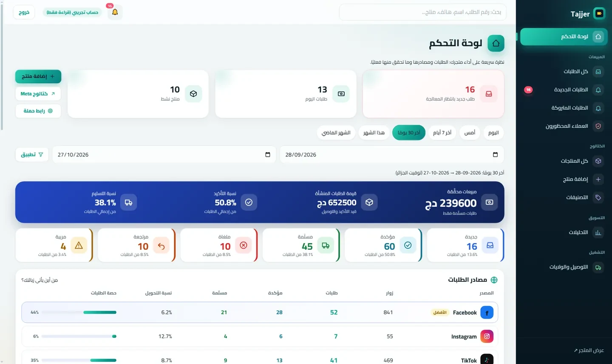Go to كل الطلبات in sidebar
Viewport: 612px width, 364px height.
[x=564, y=72]
